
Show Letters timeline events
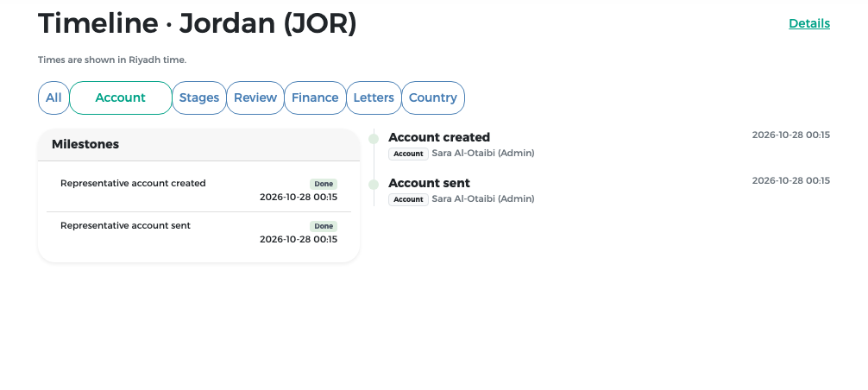pos(374,97)
